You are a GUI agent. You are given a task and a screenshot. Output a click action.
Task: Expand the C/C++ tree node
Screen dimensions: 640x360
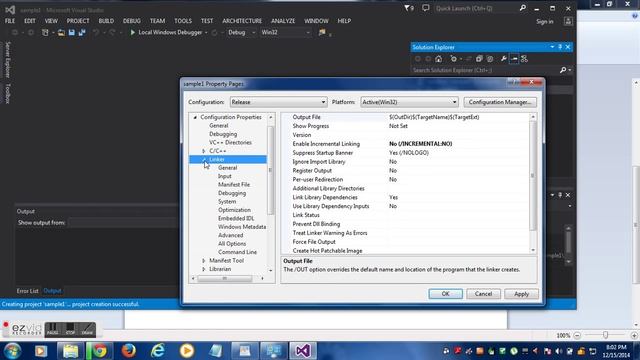point(204,151)
